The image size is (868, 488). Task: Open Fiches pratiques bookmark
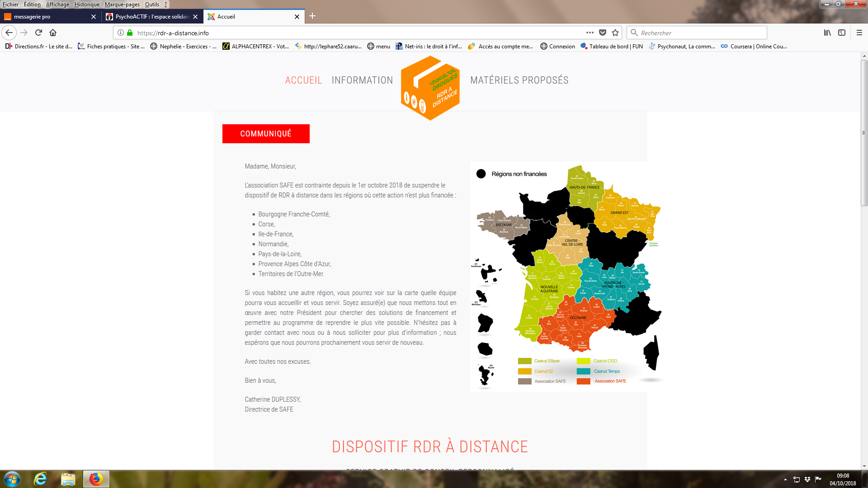[111, 46]
